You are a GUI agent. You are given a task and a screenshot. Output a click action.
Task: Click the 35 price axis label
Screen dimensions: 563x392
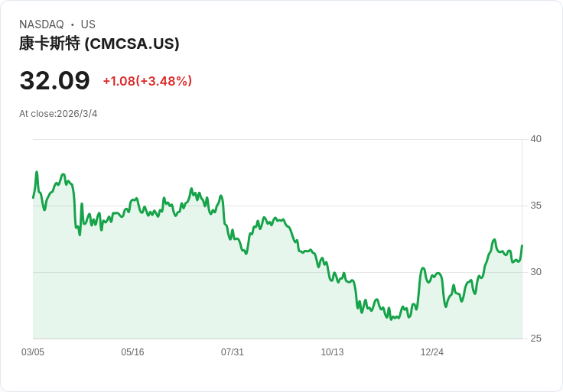point(535,206)
